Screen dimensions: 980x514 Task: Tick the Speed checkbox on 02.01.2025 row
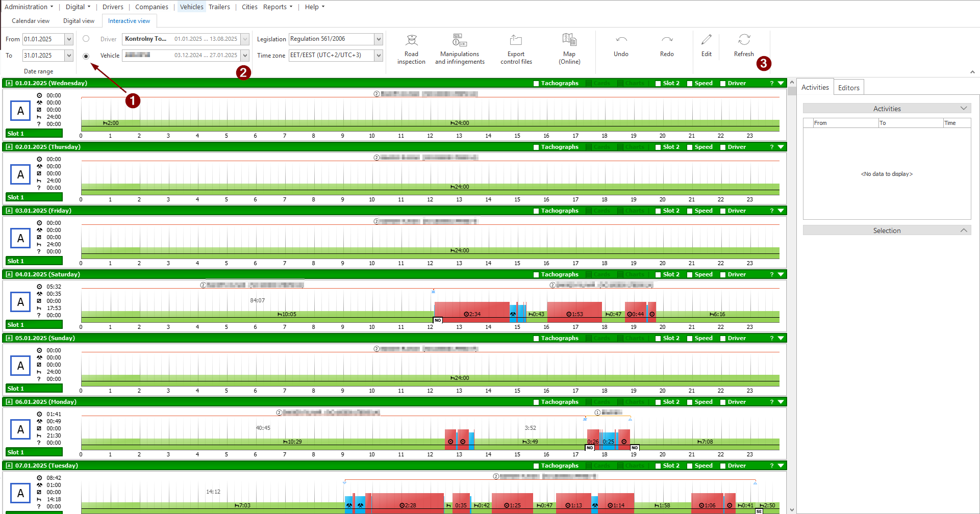pyautogui.click(x=690, y=147)
